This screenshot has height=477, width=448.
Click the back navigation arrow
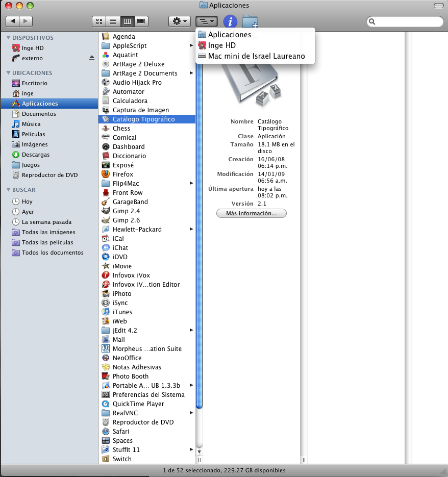pos(12,21)
